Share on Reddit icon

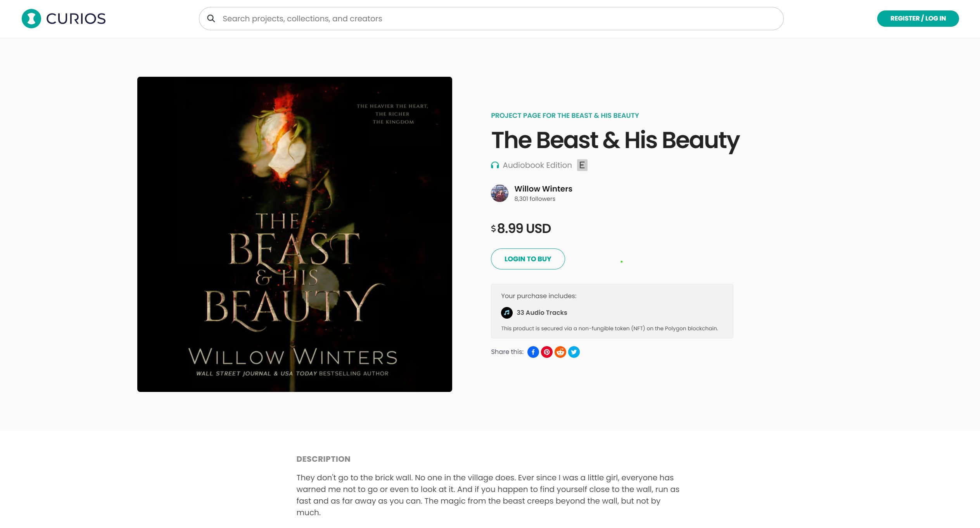click(560, 352)
